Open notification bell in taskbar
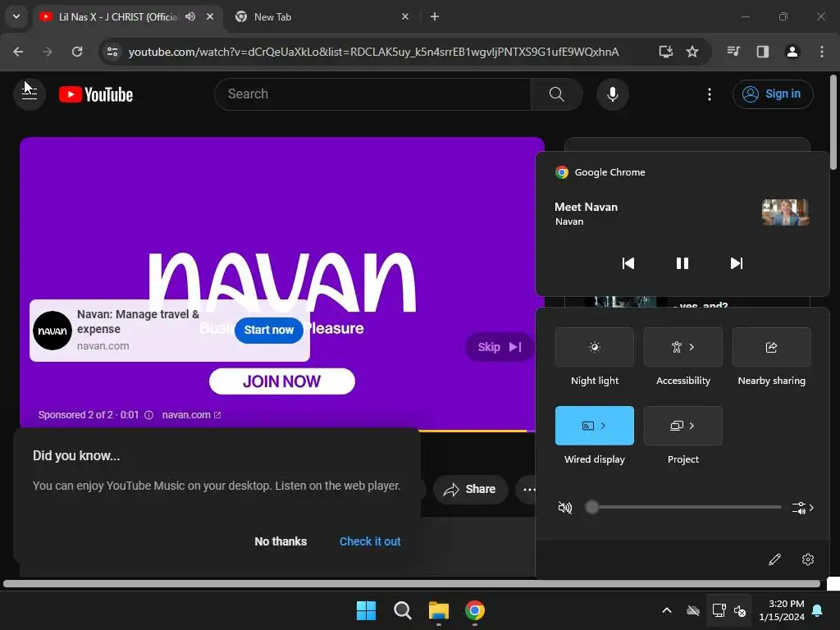 818,610
